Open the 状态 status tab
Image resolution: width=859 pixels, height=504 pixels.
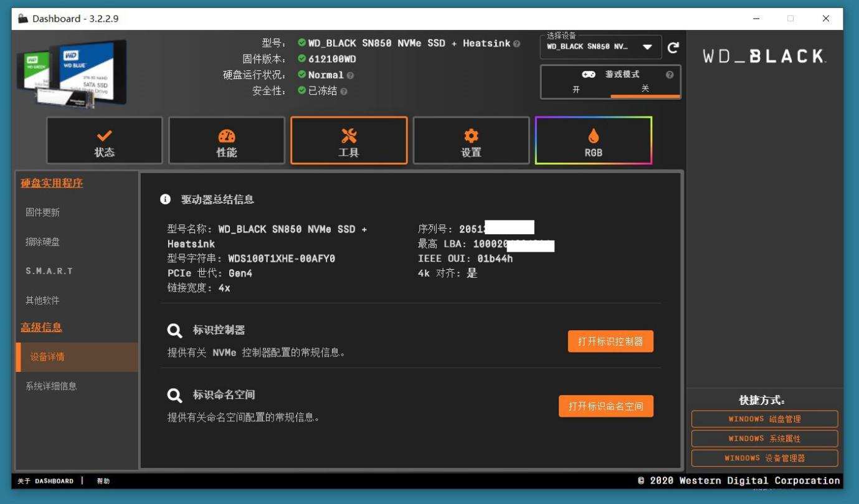point(105,140)
